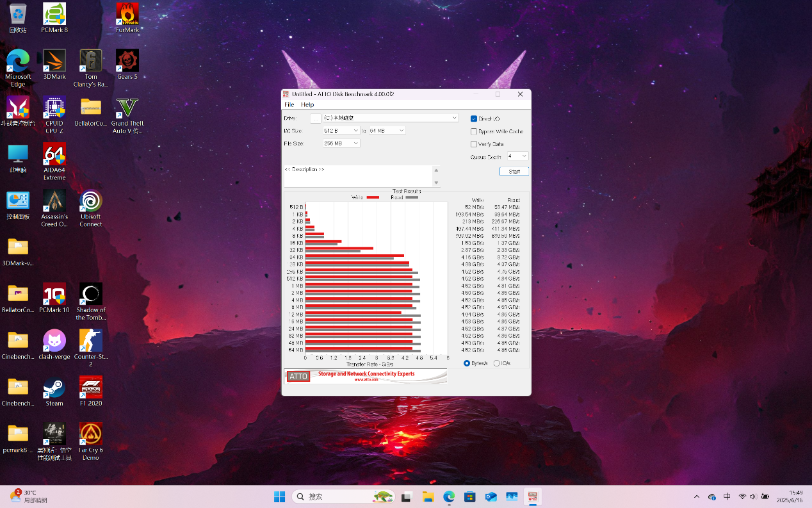The height and width of the screenshot is (508, 812).
Task: Open Microsoft Store from the taskbar
Action: click(x=469, y=496)
